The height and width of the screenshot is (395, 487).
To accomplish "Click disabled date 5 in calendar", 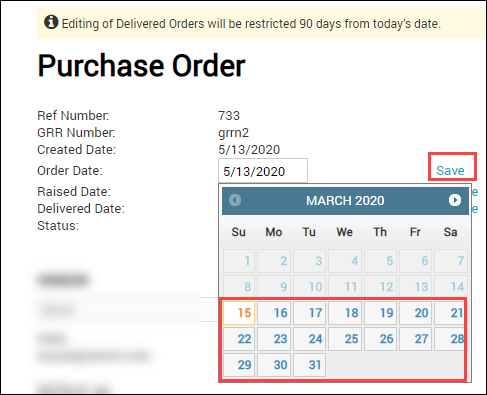I will point(380,261).
